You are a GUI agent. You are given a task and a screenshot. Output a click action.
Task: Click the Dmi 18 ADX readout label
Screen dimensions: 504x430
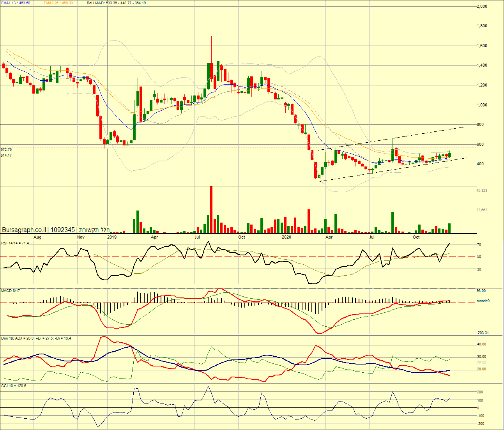tap(36, 338)
